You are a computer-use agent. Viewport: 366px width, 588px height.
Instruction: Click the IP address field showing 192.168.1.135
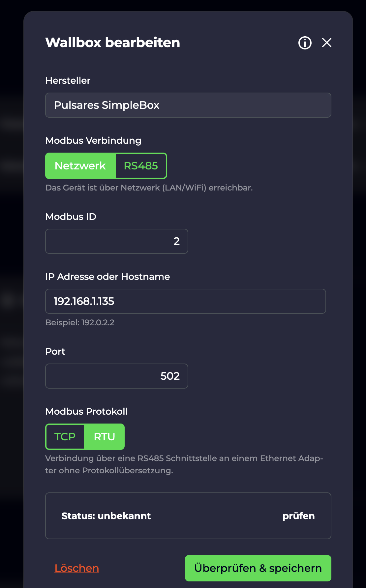click(x=185, y=301)
